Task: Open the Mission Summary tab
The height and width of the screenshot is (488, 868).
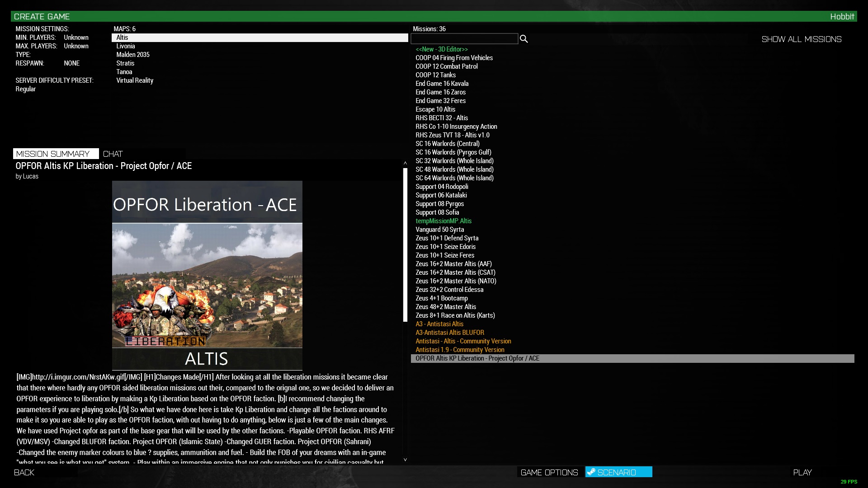Action: point(53,154)
